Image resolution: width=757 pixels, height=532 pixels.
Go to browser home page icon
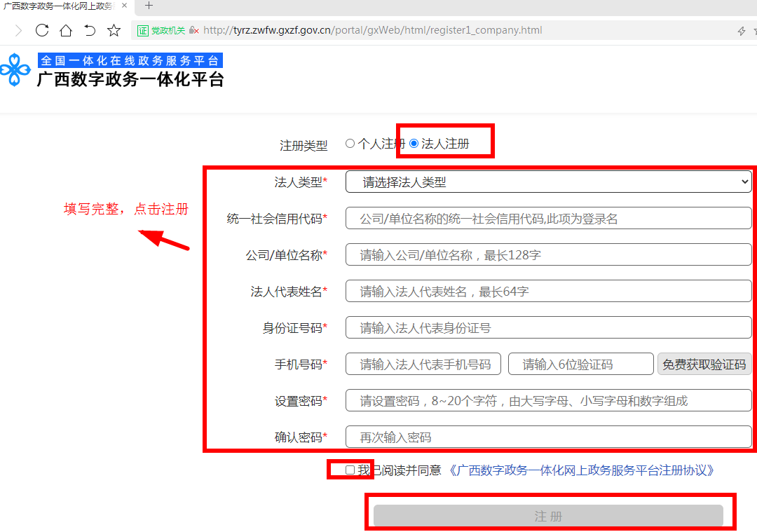[x=66, y=30]
